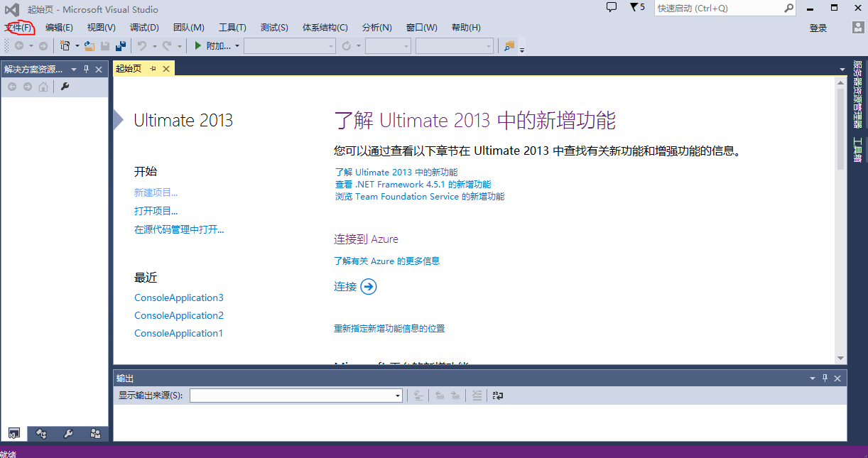This screenshot has height=458, width=868.
Task: Expand the New Project dropdown arrow
Action: click(77, 46)
